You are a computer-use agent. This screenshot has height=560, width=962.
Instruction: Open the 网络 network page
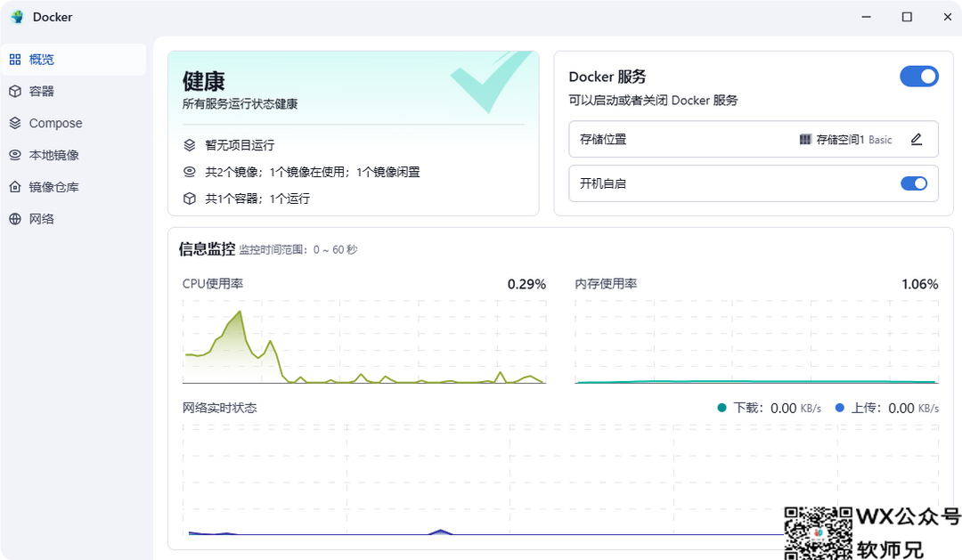[x=74, y=219]
